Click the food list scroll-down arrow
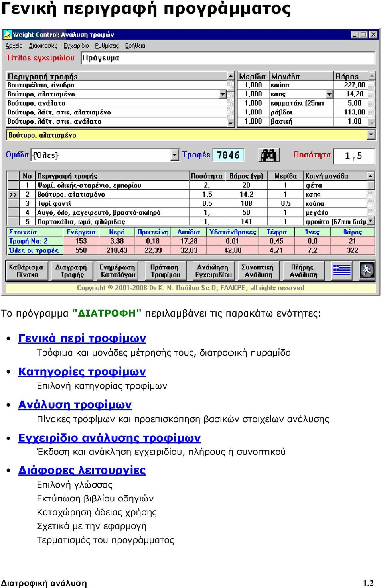 tap(231, 123)
